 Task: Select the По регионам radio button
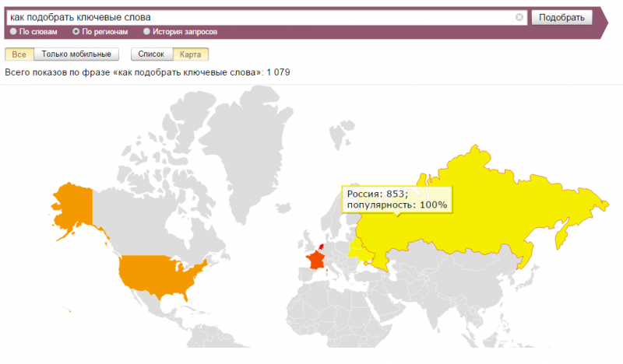coord(76,31)
